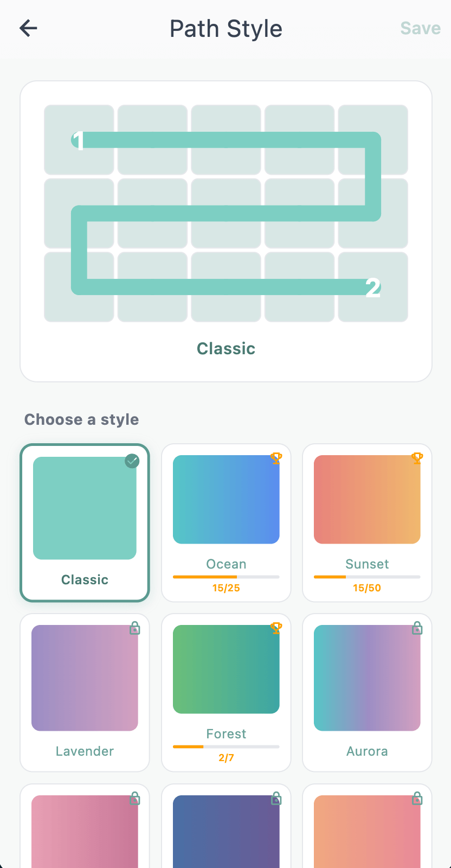Click the Classic path preview grid
The height and width of the screenshot is (868, 451).
[226, 213]
